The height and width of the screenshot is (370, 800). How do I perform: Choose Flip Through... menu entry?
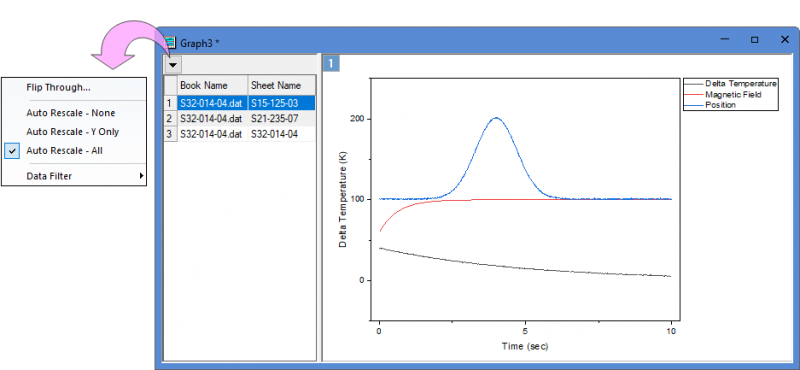(x=58, y=87)
